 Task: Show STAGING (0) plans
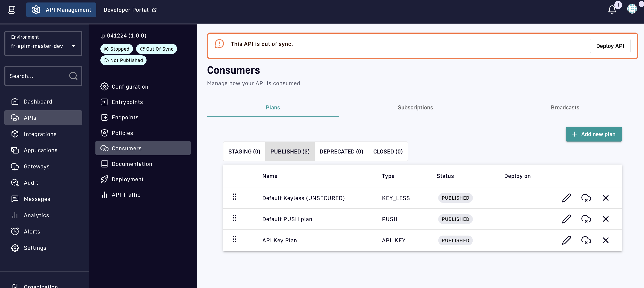coord(244,151)
